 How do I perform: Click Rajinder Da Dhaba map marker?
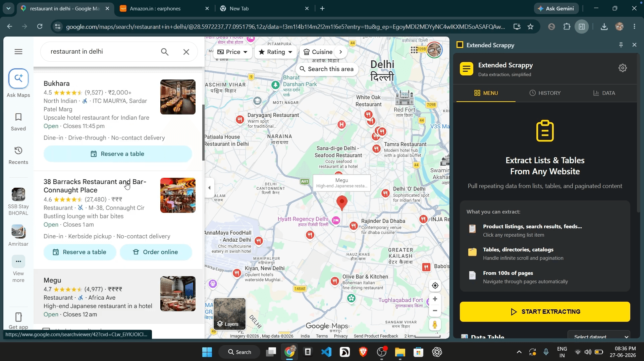click(x=354, y=226)
